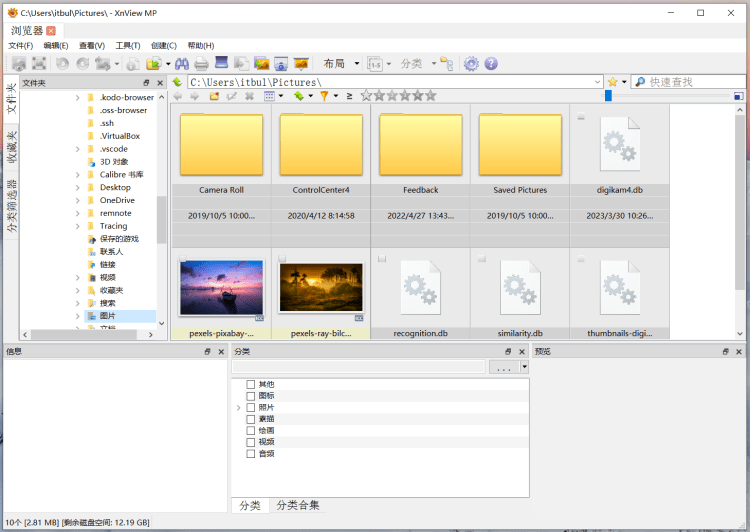Set rating filter to five stars

coord(430,96)
